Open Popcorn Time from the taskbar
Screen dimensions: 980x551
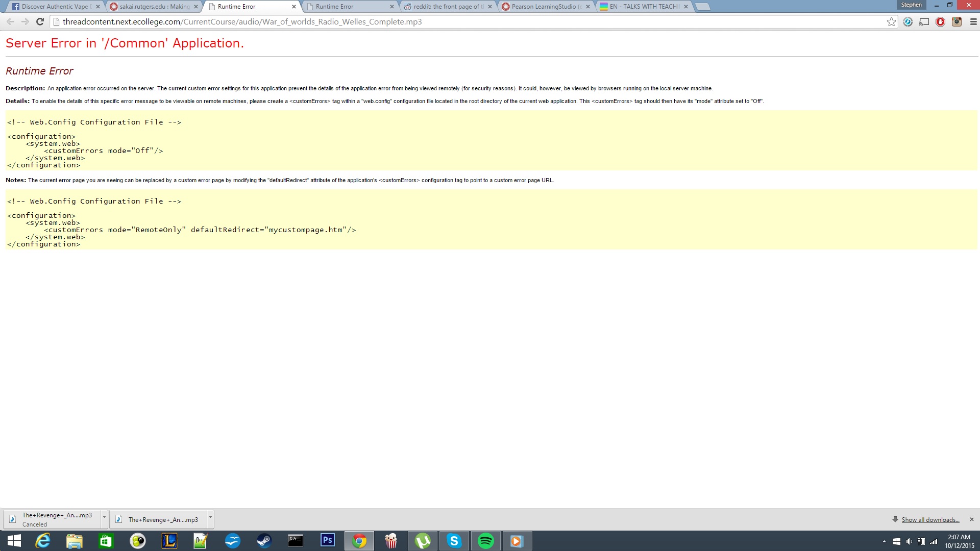pyautogui.click(x=391, y=541)
